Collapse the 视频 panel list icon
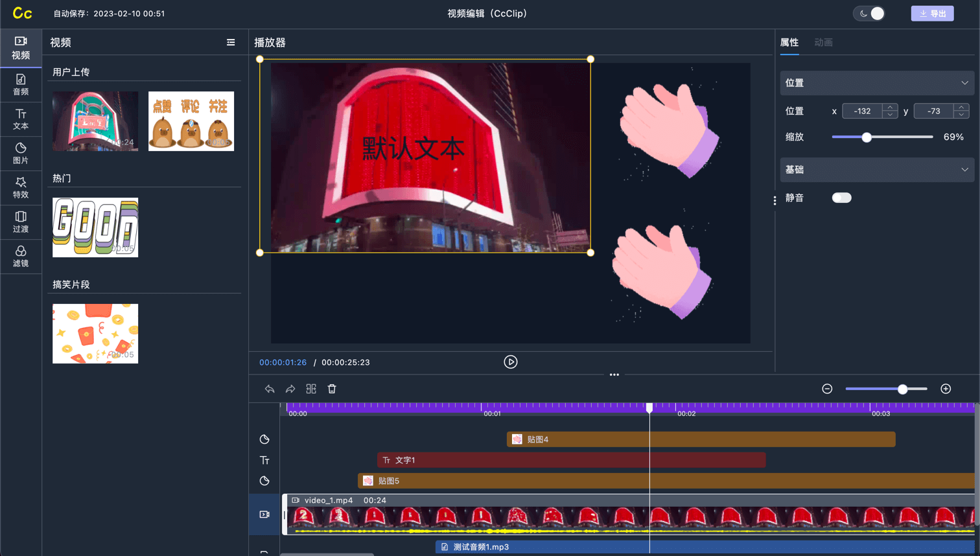 231,42
